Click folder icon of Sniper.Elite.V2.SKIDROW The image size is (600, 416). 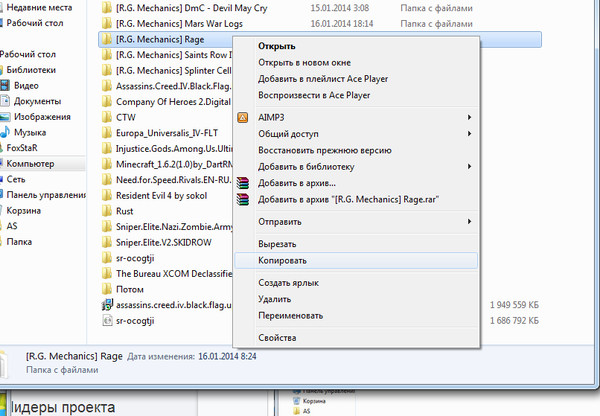pyautogui.click(x=107, y=242)
